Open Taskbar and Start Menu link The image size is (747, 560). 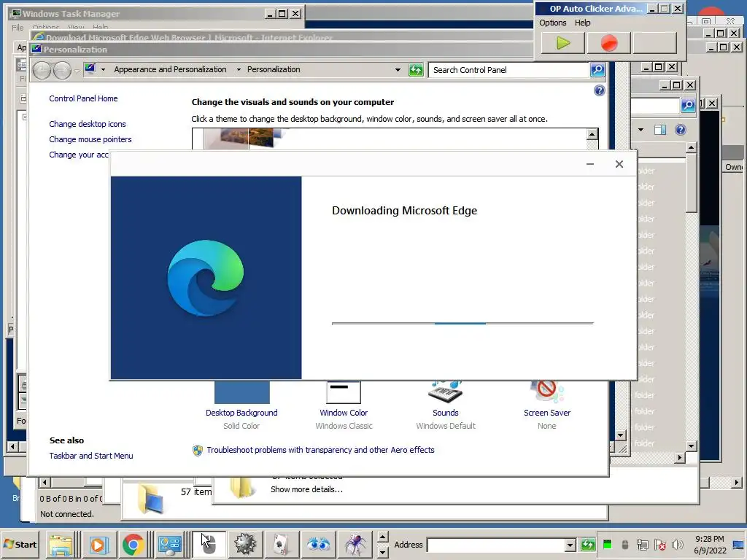[x=91, y=456]
